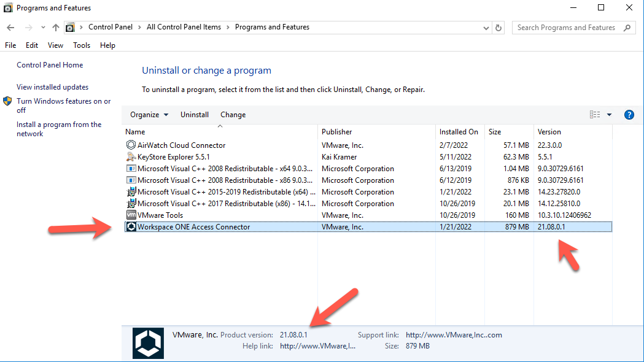
Task: Click the Change button
Action: 233,115
